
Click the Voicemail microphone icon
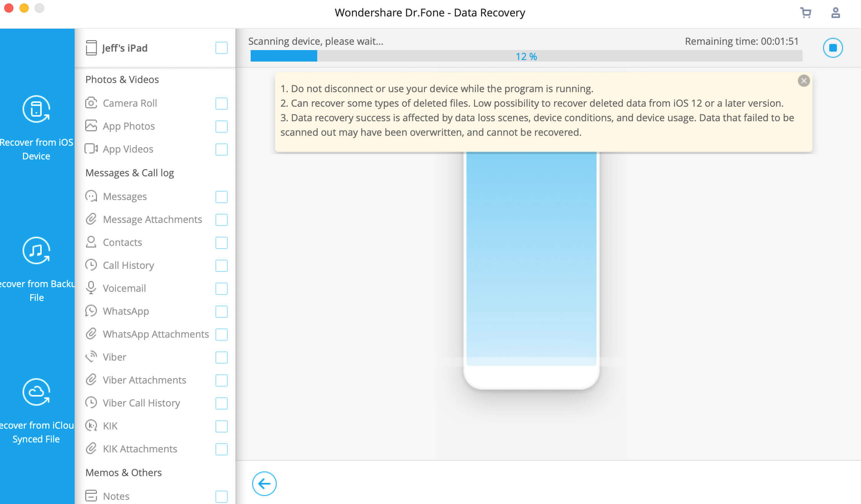coord(91,288)
